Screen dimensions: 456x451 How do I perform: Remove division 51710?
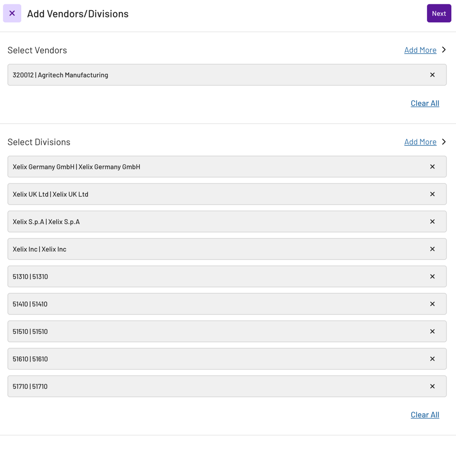(x=432, y=386)
